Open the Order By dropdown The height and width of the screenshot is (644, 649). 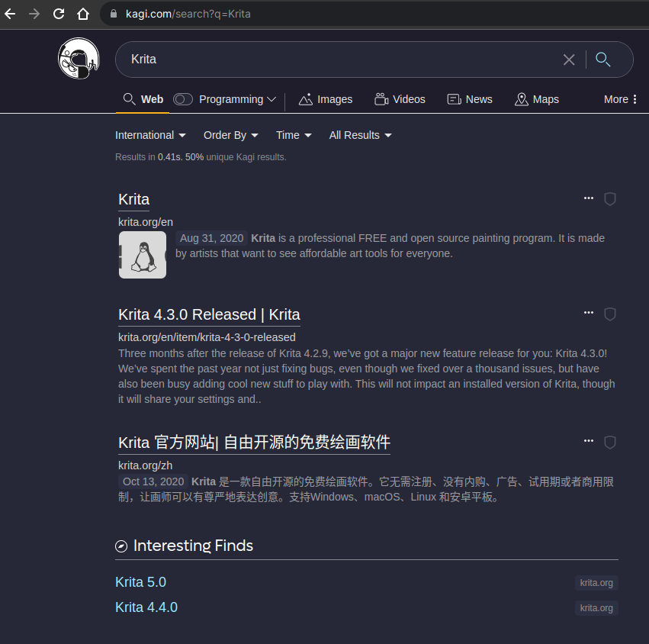coord(230,135)
